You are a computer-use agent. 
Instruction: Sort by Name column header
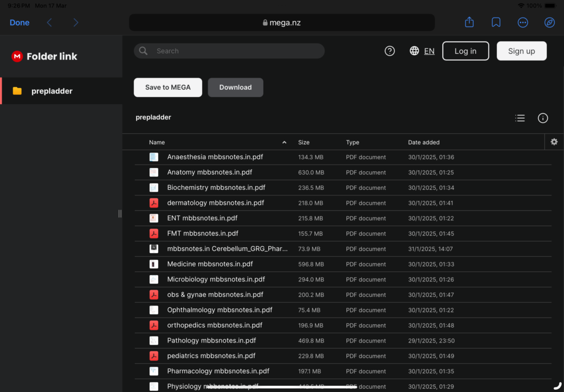pos(157,143)
